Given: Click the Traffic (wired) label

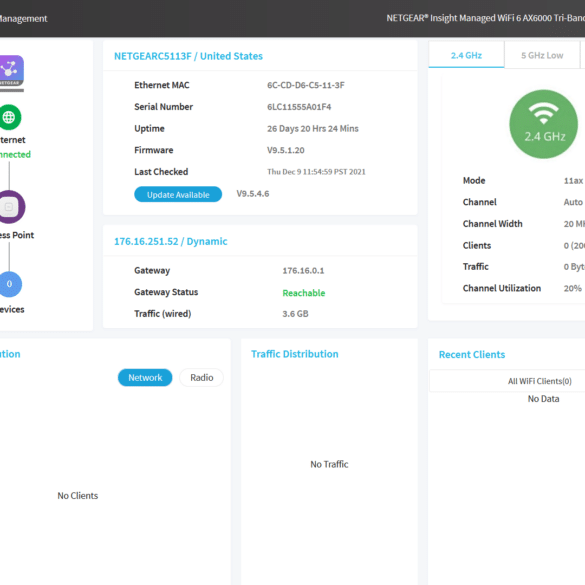Looking at the screenshot, I should pos(163,314).
